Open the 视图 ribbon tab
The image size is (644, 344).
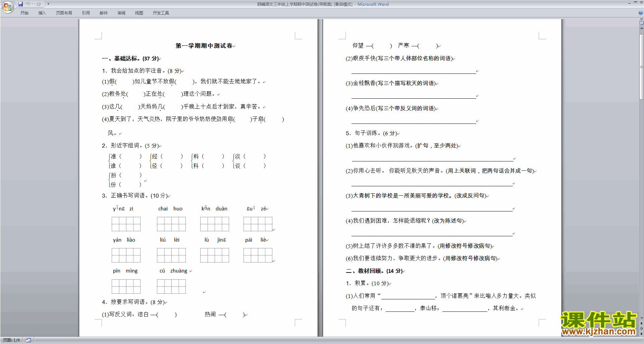click(x=139, y=13)
